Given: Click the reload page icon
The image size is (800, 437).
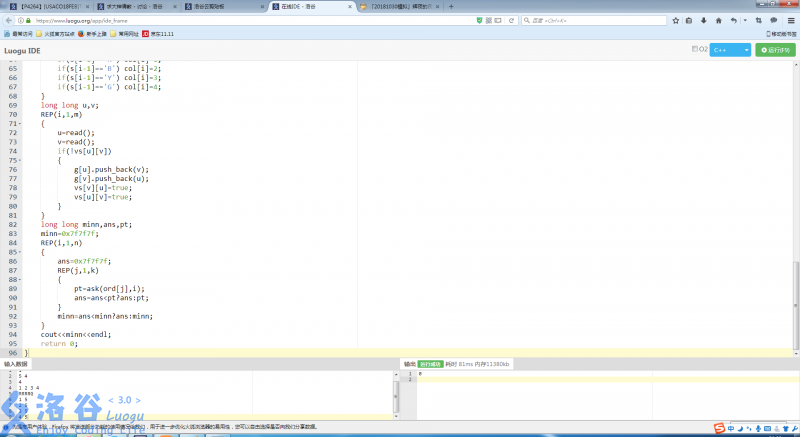Looking at the screenshot, I should click(510, 19).
